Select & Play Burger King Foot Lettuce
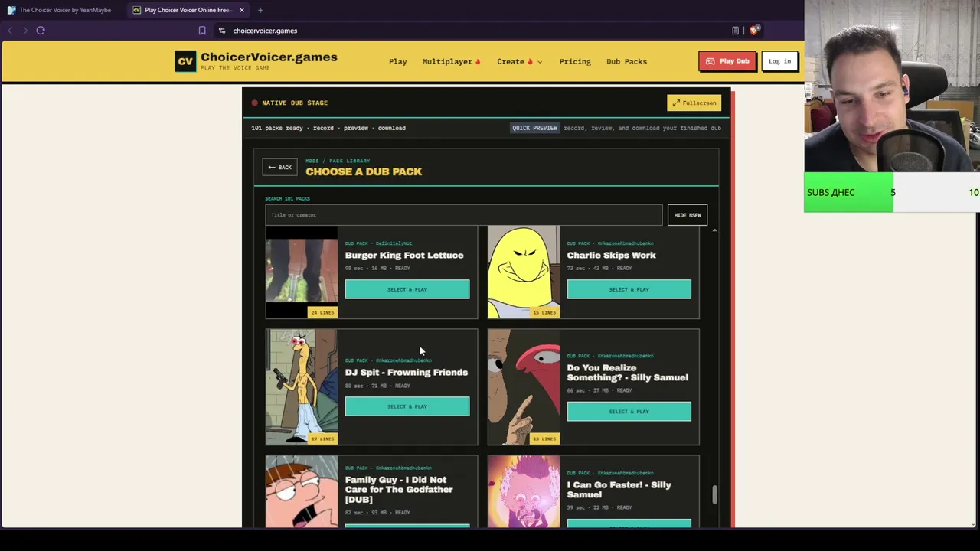Screen dimensions: 980x551 (x=407, y=289)
